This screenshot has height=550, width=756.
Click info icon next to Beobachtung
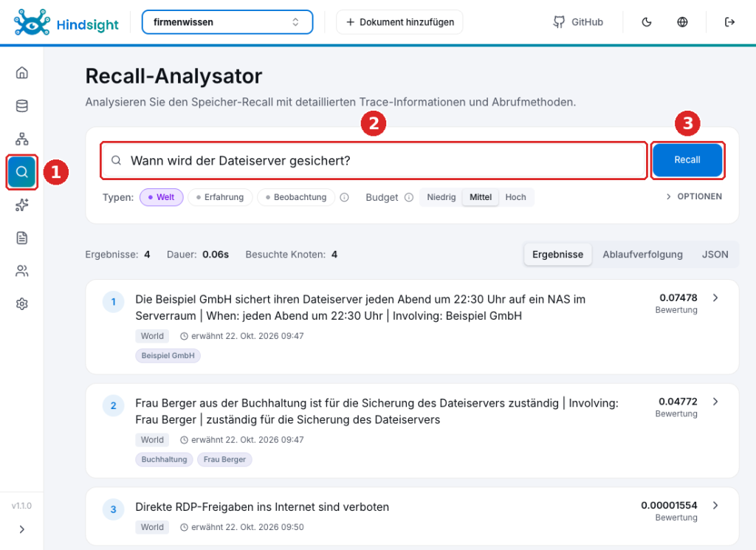tap(344, 197)
